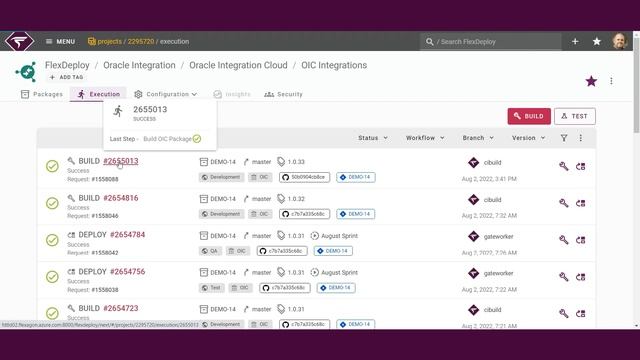Click wrench icon for #2654723 row
The width and height of the screenshot is (640, 360).
point(564,313)
